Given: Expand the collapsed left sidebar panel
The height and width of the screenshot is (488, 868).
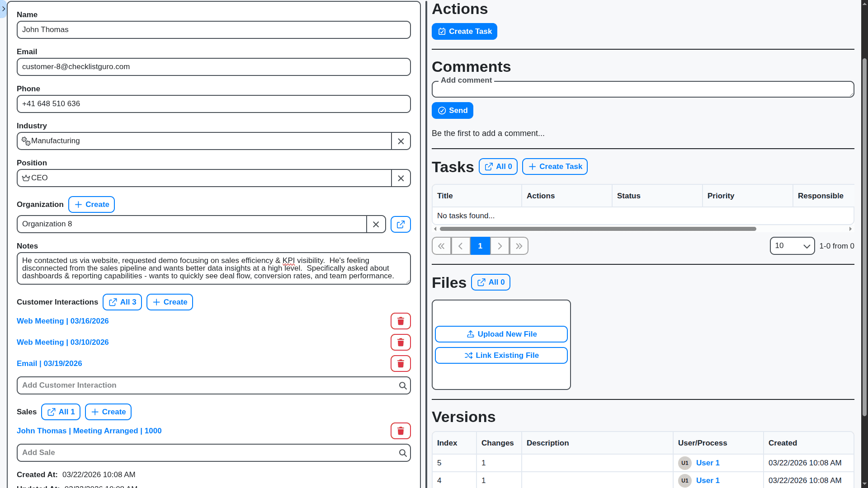Looking at the screenshot, I should [4, 9].
